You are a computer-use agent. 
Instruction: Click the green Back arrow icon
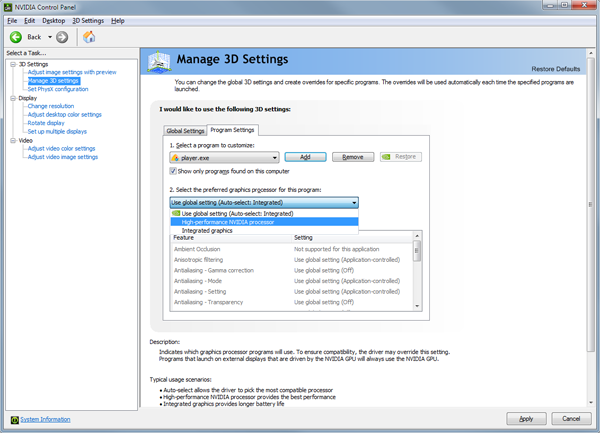tap(16, 37)
